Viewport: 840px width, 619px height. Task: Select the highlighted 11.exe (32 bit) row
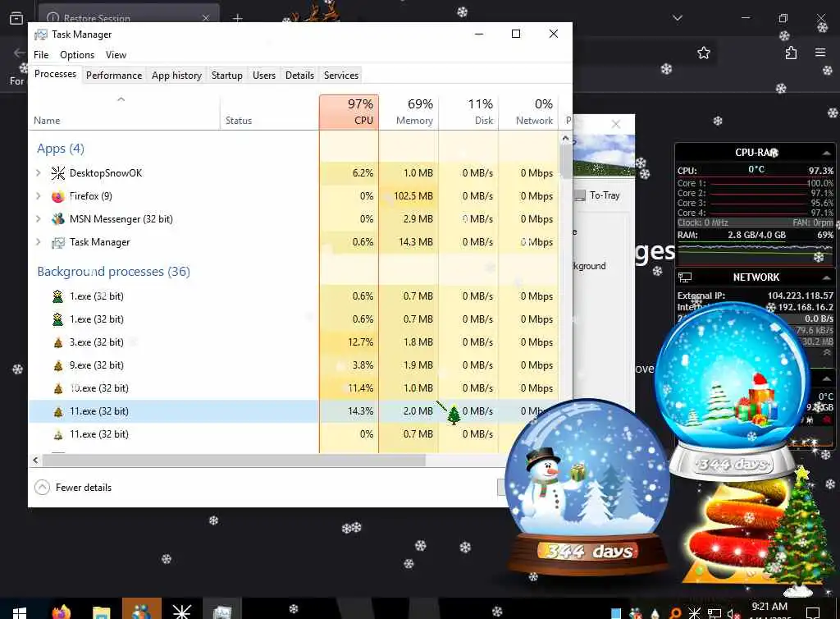(x=293, y=411)
